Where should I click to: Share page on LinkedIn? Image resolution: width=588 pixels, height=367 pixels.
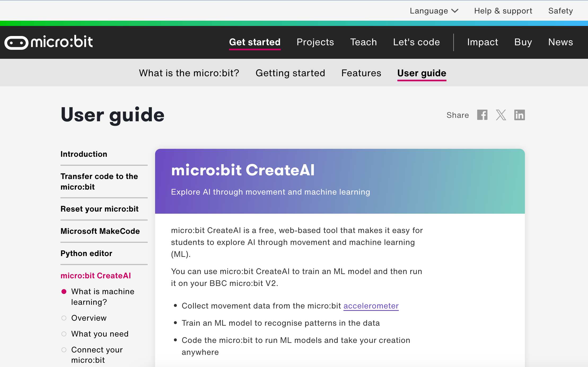(519, 115)
